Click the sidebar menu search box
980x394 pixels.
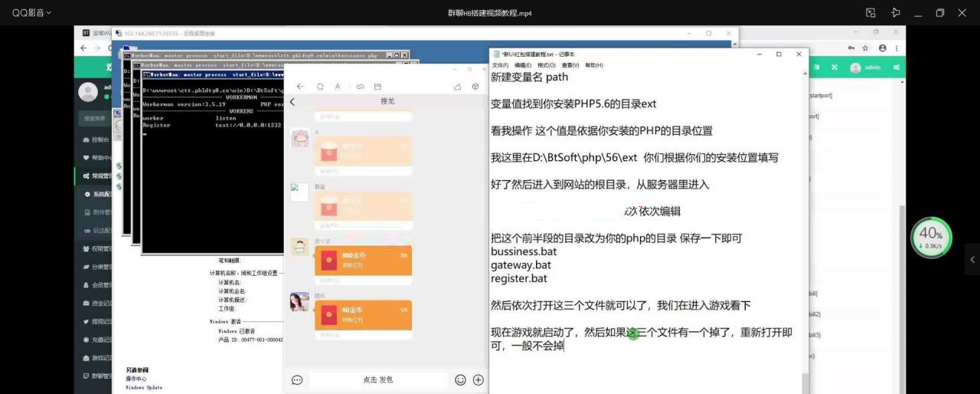point(95,119)
